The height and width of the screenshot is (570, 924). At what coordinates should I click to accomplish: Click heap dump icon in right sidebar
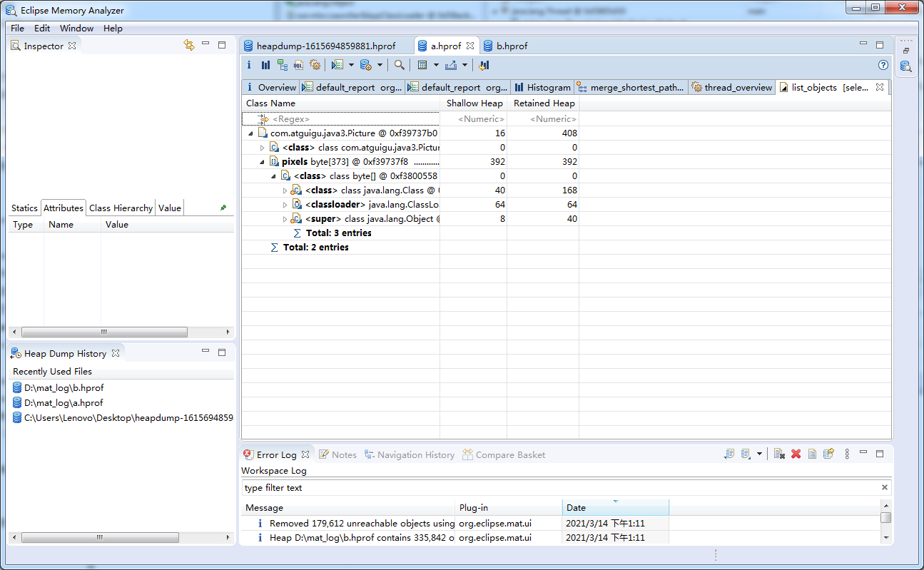click(x=906, y=66)
